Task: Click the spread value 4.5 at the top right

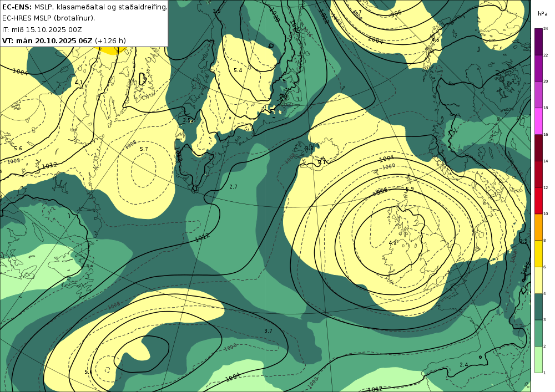Action: (435, 40)
